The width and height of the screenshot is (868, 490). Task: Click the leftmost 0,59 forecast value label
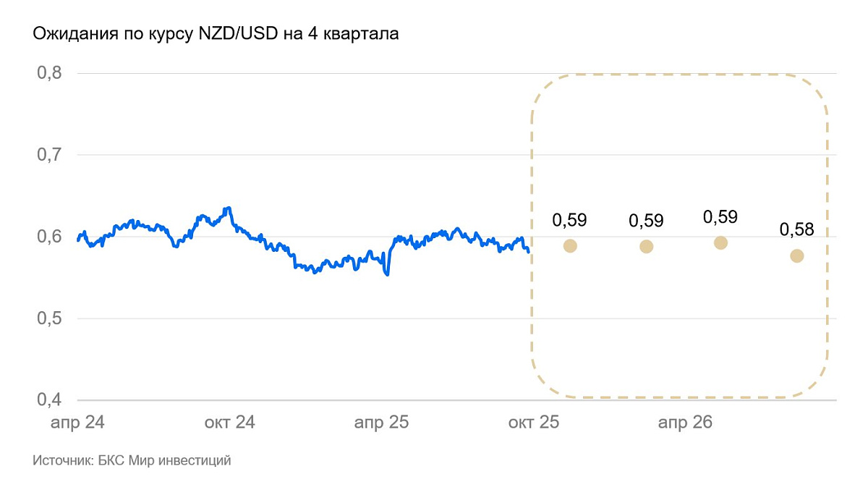pos(570,220)
